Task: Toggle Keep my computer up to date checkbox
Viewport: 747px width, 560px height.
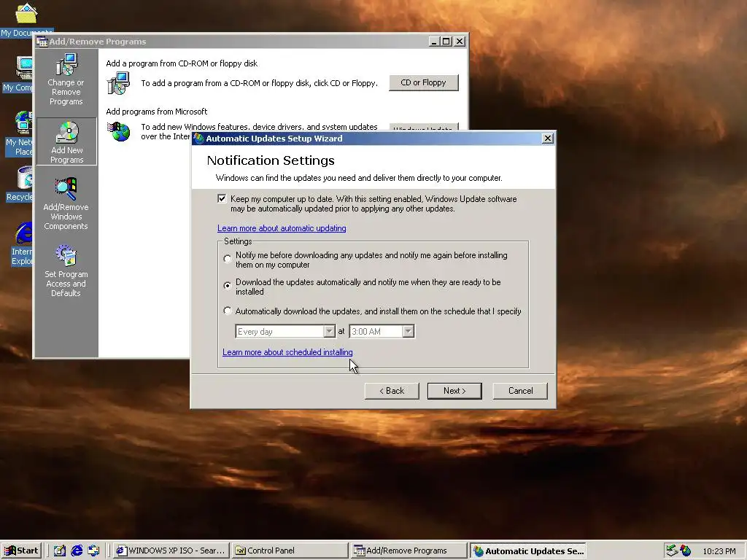Action: [222, 198]
